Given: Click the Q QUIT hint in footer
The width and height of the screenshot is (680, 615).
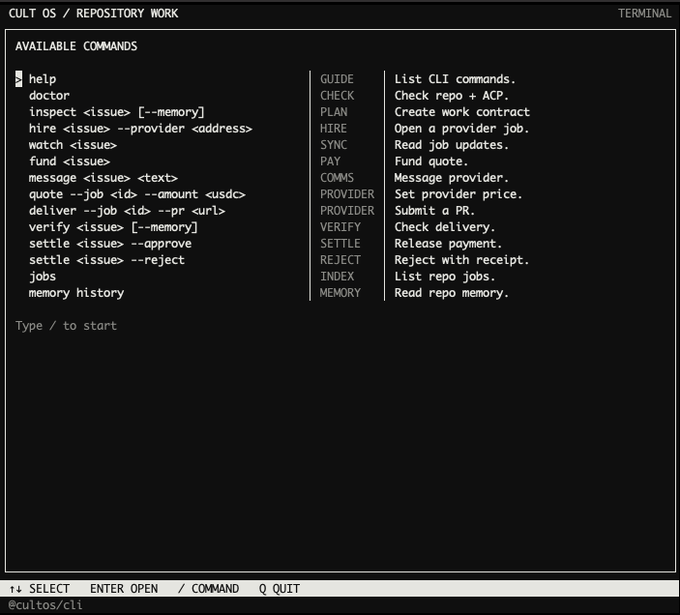Looking at the screenshot, I should point(279,589).
